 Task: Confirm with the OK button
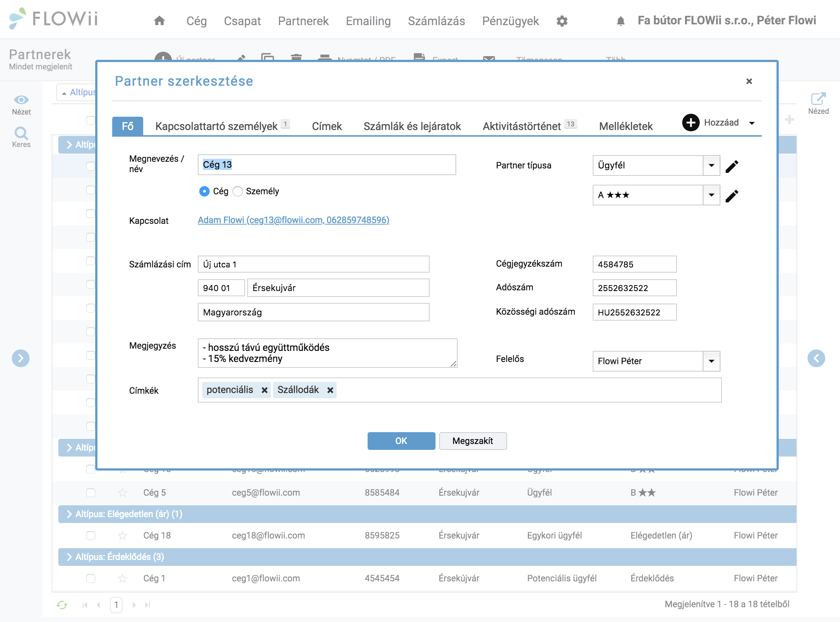401,441
